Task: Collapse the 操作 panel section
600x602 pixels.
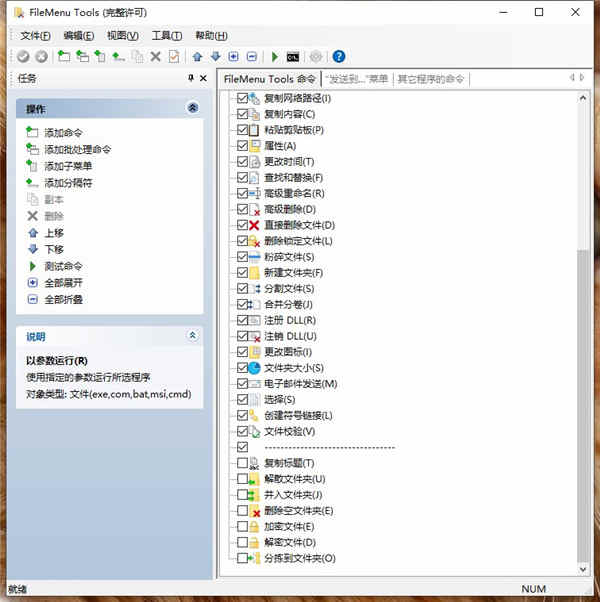Action: [x=193, y=108]
